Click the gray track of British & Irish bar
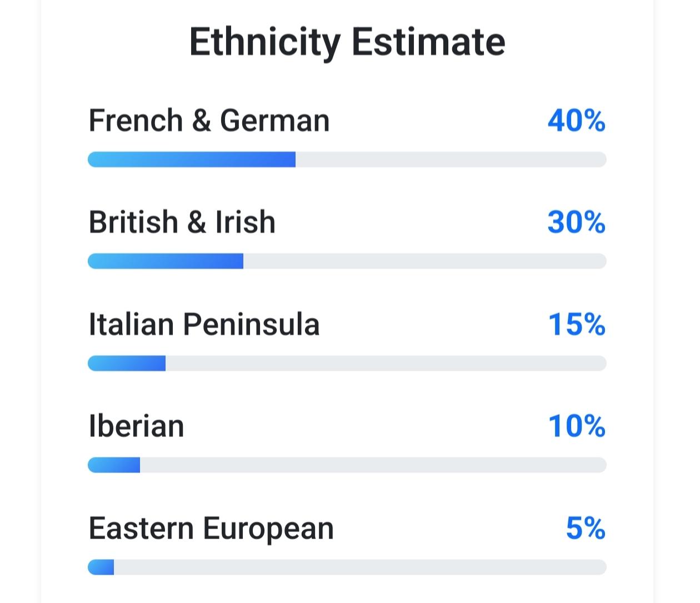This screenshot has height=603, width=700. coord(424,262)
